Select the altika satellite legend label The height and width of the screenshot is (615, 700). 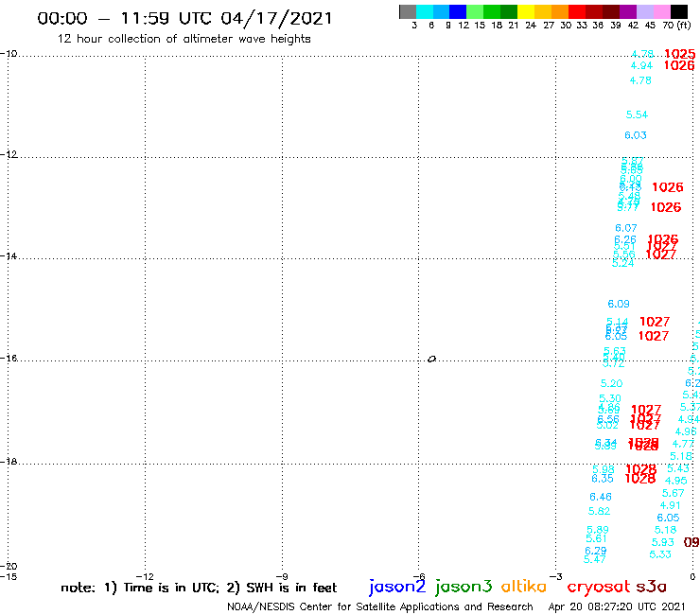[524, 587]
